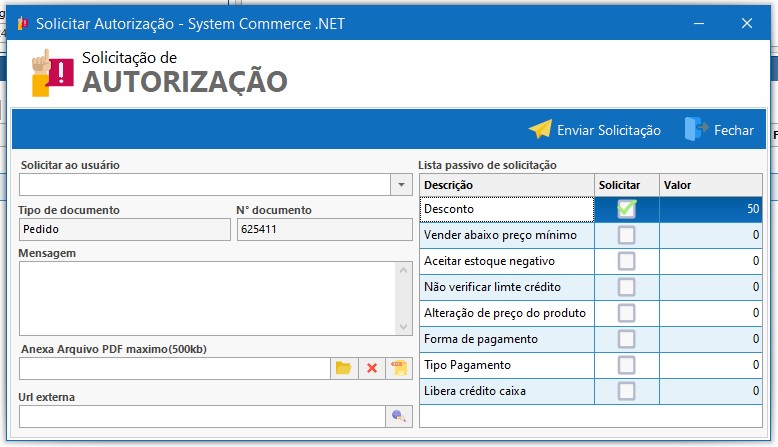Click the Anexa Arquivo PDF path field
The height and width of the screenshot is (447, 778).
coord(175,369)
